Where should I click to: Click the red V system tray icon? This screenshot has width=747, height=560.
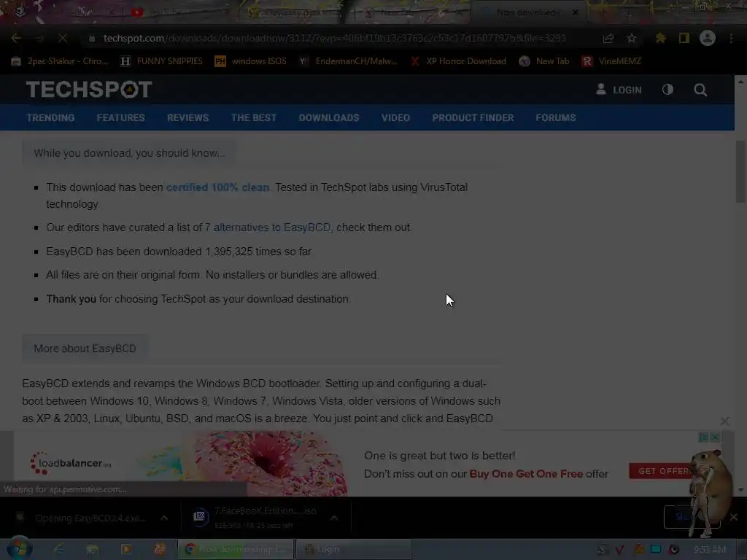pyautogui.click(x=619, y=550)
